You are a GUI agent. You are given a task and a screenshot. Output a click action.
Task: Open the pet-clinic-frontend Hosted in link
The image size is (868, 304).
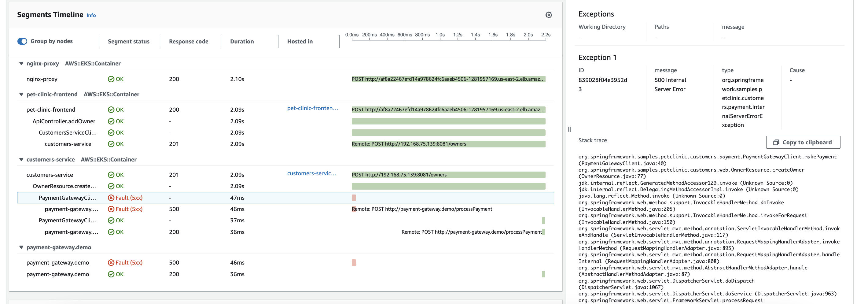click(x=312, y=108)
